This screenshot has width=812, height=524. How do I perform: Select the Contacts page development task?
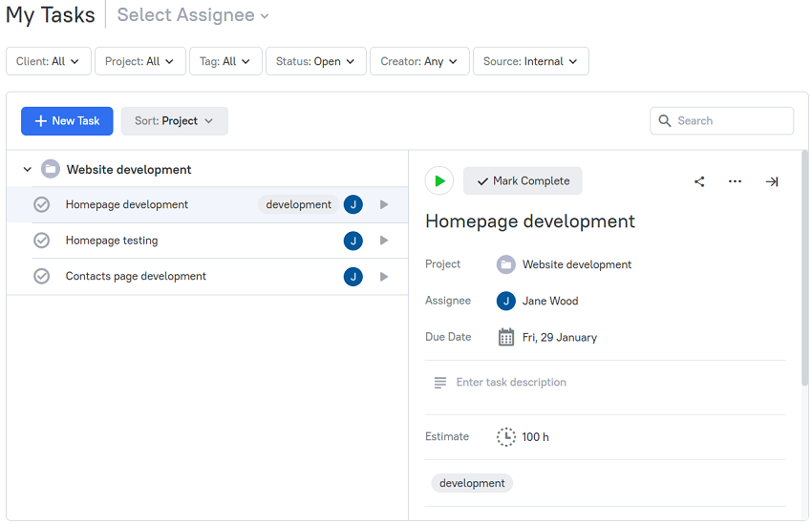[136, 276]
